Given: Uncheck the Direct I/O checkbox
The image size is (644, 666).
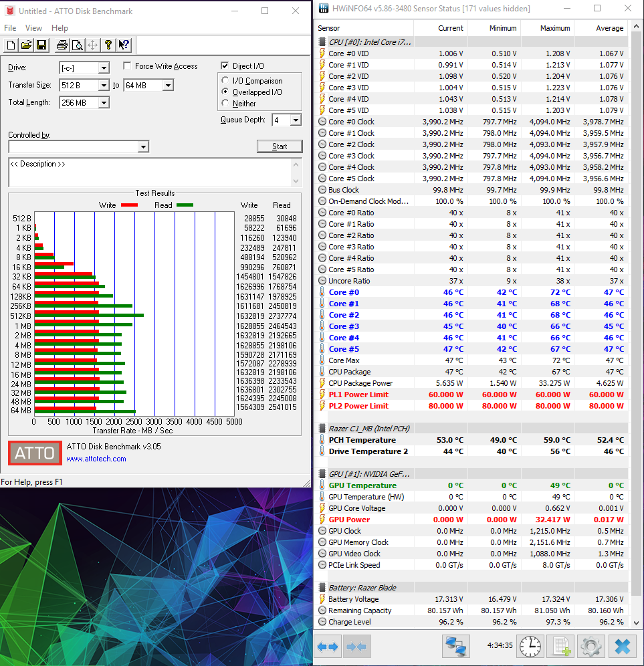Looking at the screenshot, I should (x=225, y=66).
